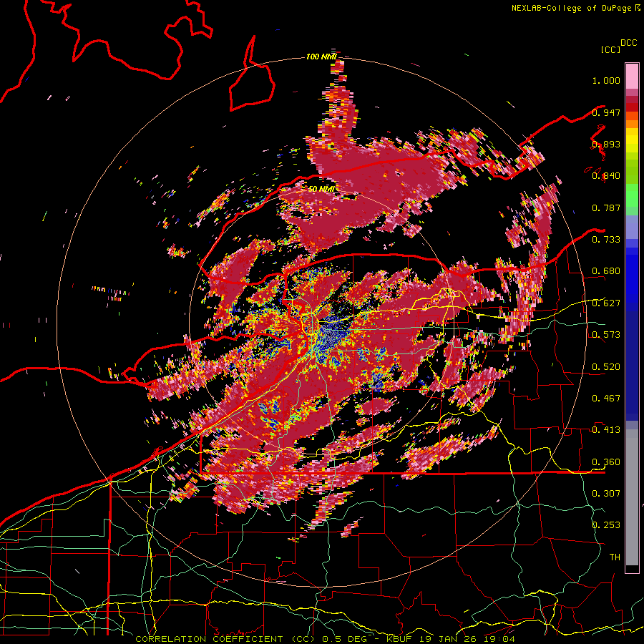The image size is (644, 644).
Task: Pick the bright green color bar segment
Action: (x=632, y=195)
